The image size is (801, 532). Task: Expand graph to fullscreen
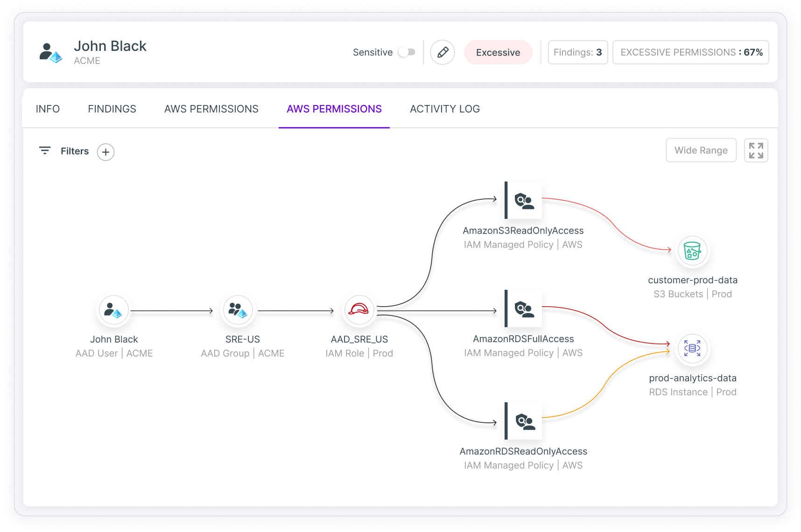tap(756, 150)
